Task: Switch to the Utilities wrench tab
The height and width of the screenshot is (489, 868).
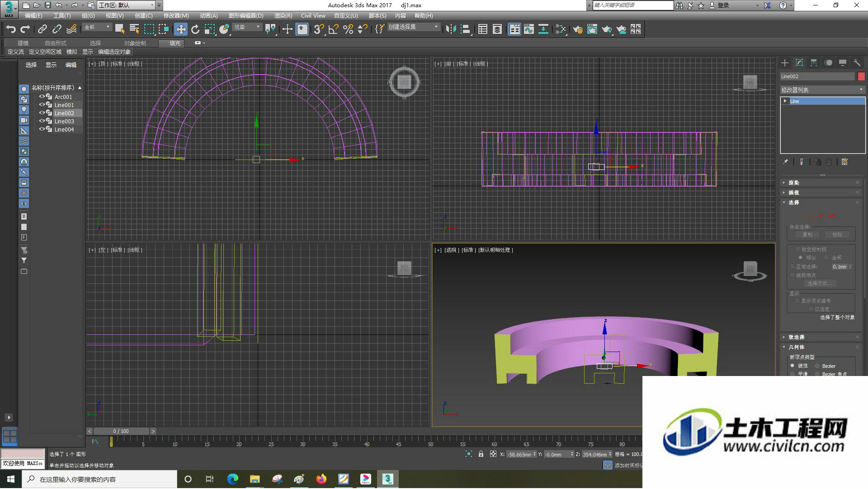Action: (x=857, y=63)
